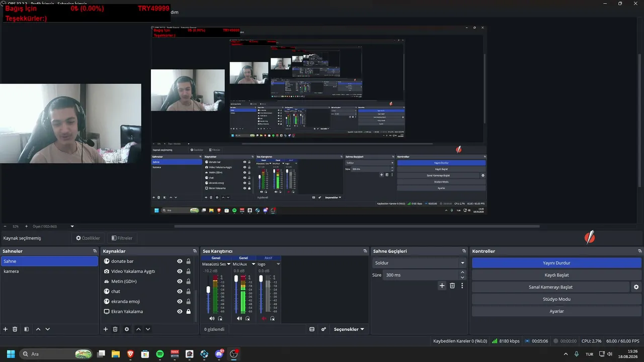Screen dimensions: 644x362
Task: Remove the selected scene with the trash icon
Action: 15,329
